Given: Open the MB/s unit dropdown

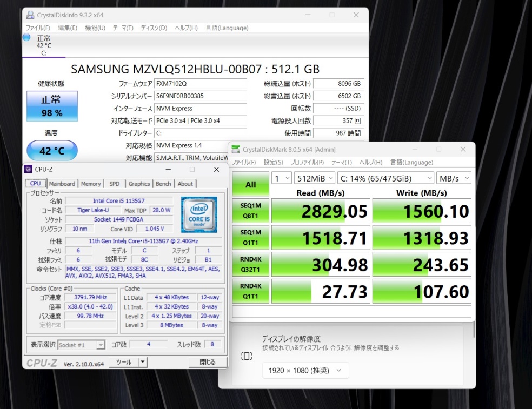Looking at the screenshot, I should tap(454, 178).
